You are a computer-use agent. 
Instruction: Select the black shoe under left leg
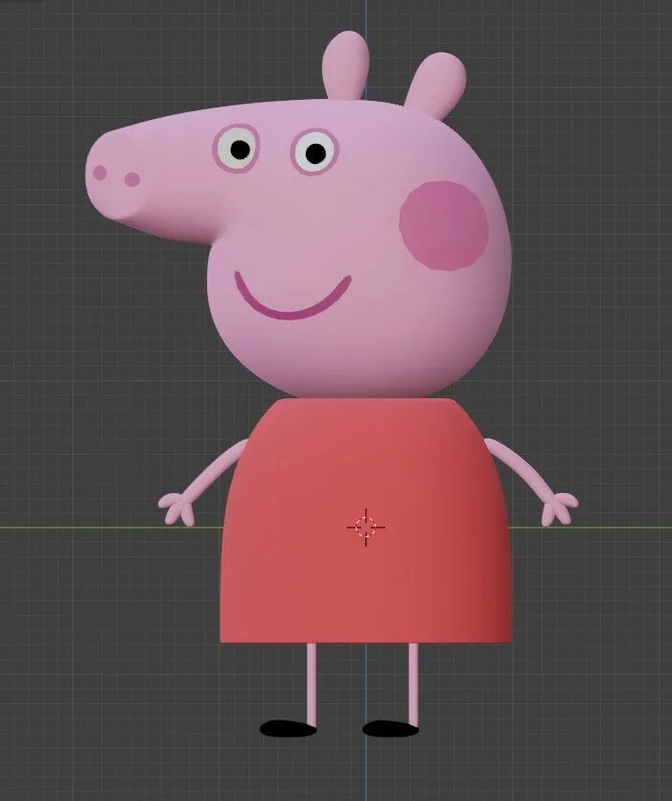(289, 728)
